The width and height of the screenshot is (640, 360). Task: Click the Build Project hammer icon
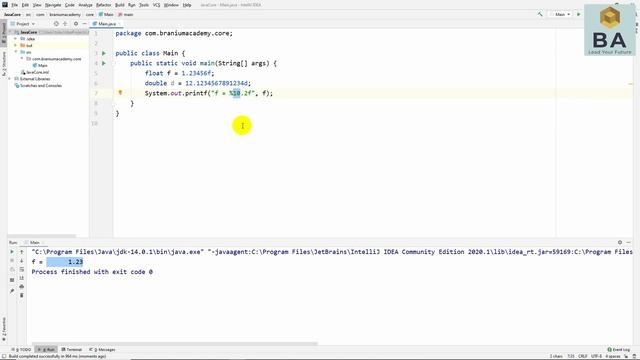point(540,14)
